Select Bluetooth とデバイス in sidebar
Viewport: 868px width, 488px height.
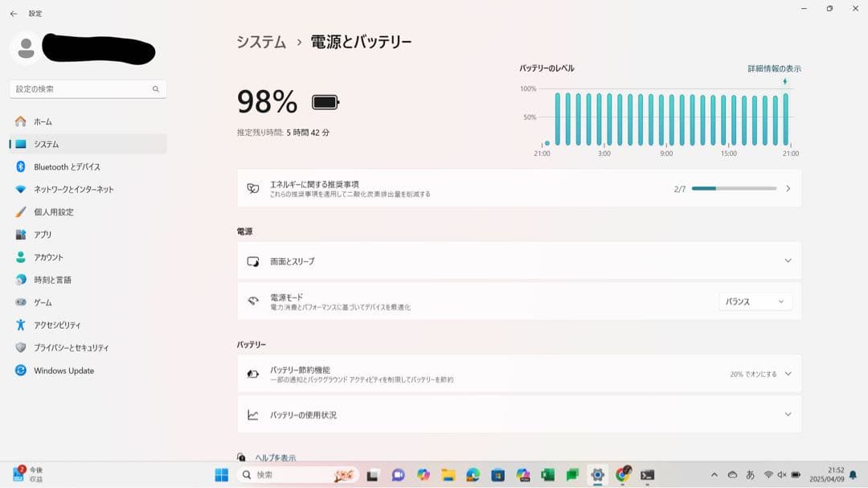[x=67, y=166]
